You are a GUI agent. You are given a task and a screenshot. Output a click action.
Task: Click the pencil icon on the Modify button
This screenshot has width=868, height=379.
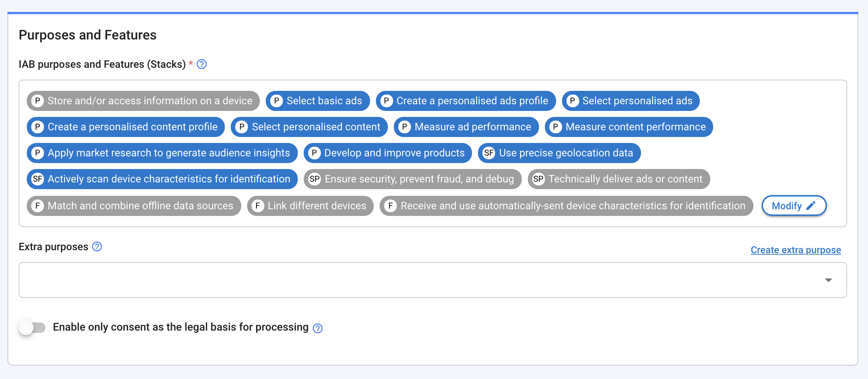pos(811,205)
